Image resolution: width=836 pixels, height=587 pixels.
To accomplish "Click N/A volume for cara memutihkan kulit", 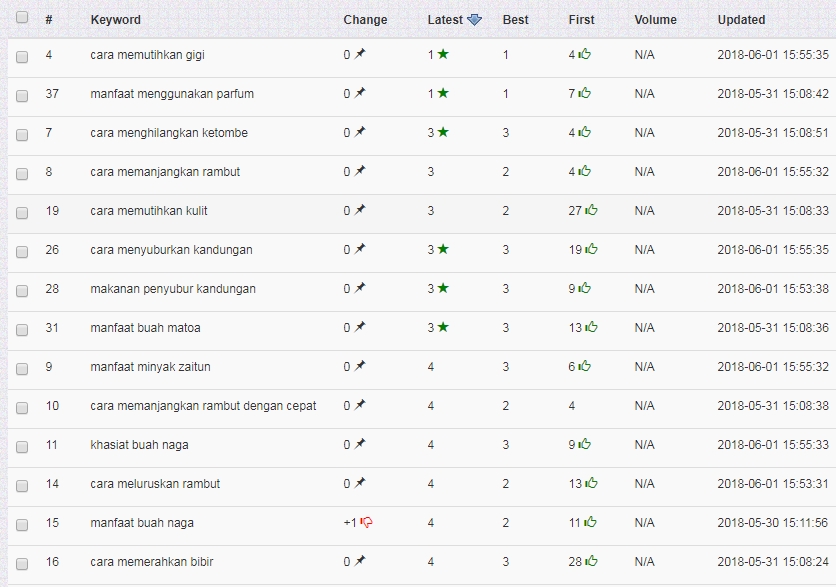I will pyautogui.click(x=645, y=211).
